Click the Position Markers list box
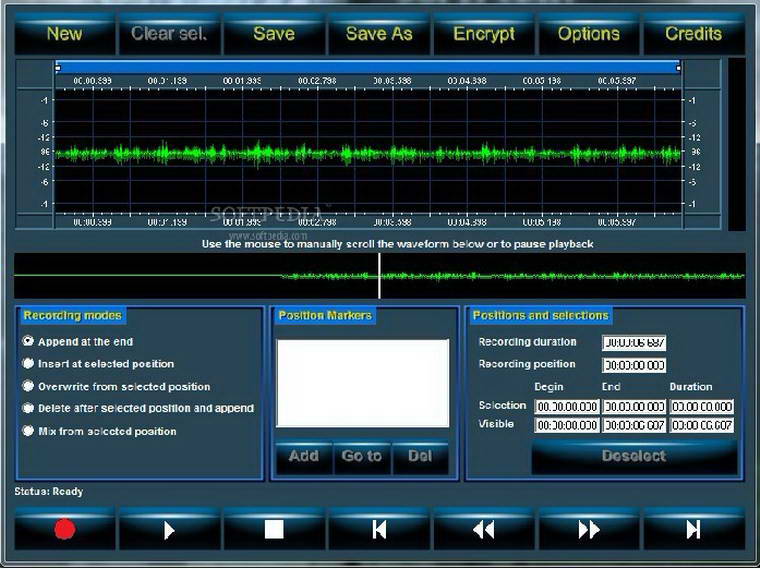Image resolution: width=760 pixels, height=569 pixels. (x=363, y=383)
